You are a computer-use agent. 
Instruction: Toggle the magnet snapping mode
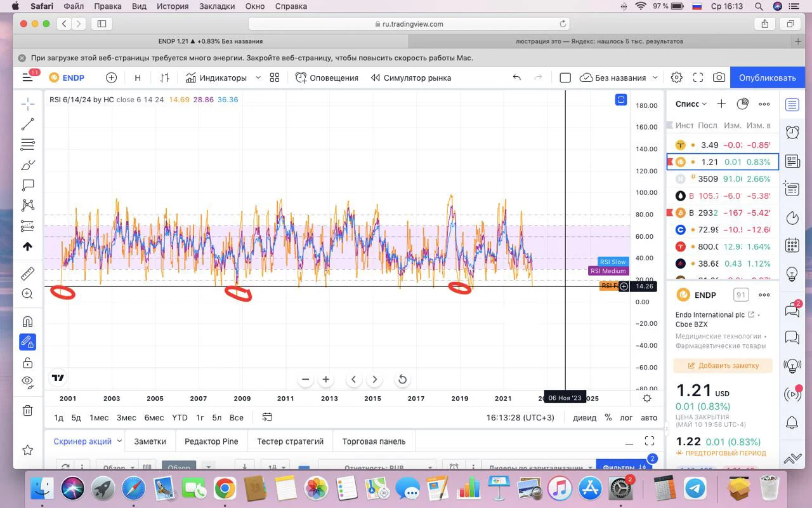[28, 322]
